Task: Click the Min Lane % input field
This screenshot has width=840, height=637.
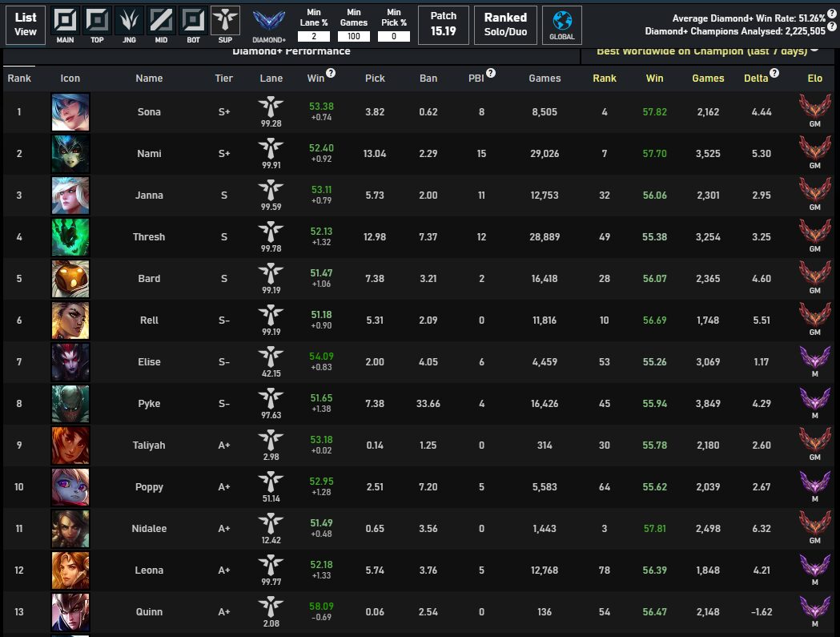Action: pyautogui.click(x=313, y=37)
